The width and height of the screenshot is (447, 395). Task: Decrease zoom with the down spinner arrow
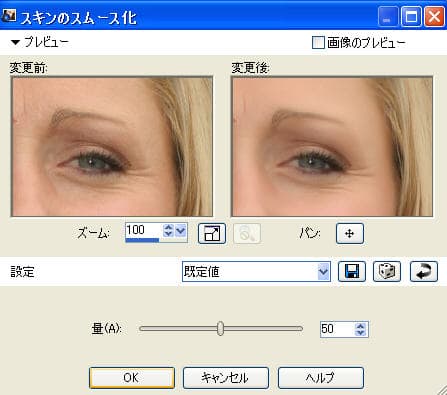point(168,234)
